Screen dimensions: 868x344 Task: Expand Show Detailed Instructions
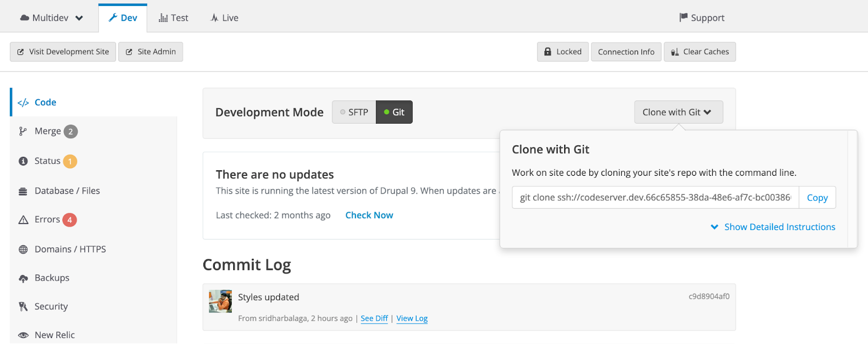(773, 227)
